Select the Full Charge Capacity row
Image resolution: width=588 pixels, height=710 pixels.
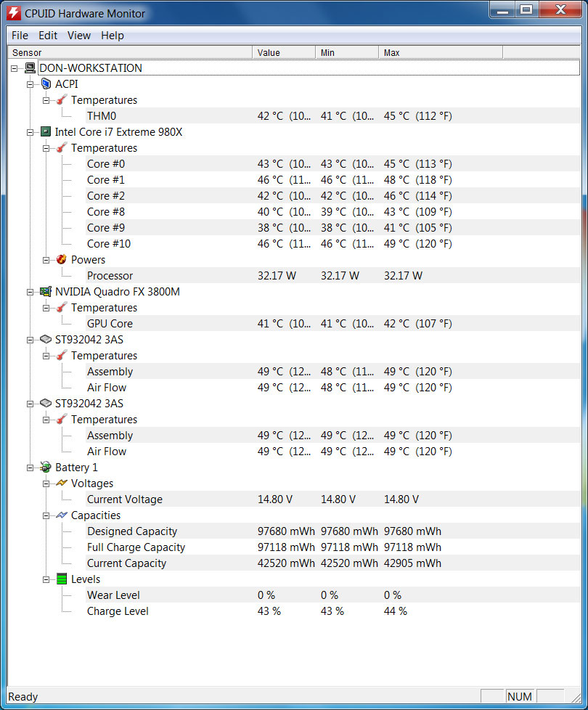136,547
